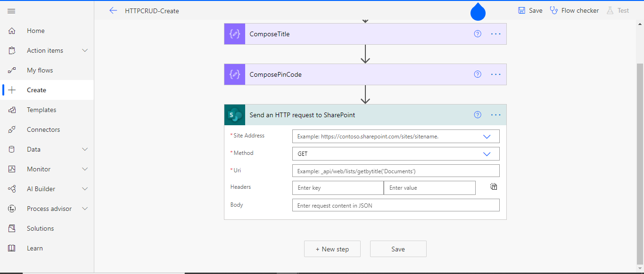Click the back arrow beside HTTPCRUD-Create

point(113,10)
